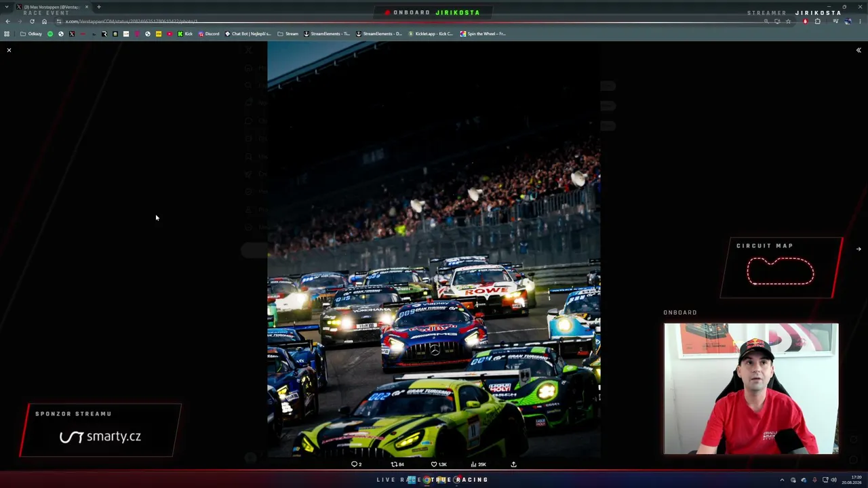The image size is (868, 488).
Task: Open the Odkazy bookmarks folder
Action: pos(31,34)
